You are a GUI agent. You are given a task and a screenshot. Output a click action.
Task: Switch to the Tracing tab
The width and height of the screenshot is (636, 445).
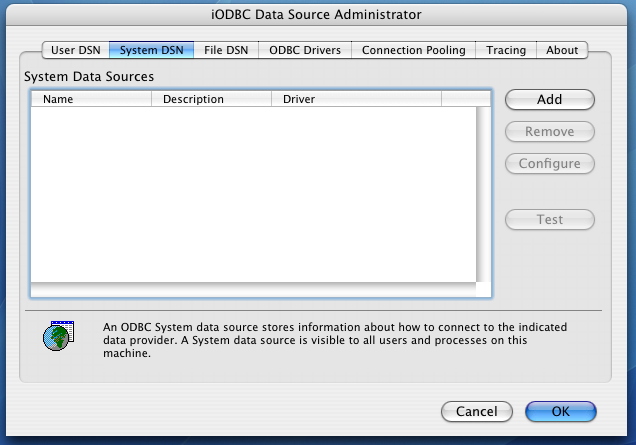506,50
